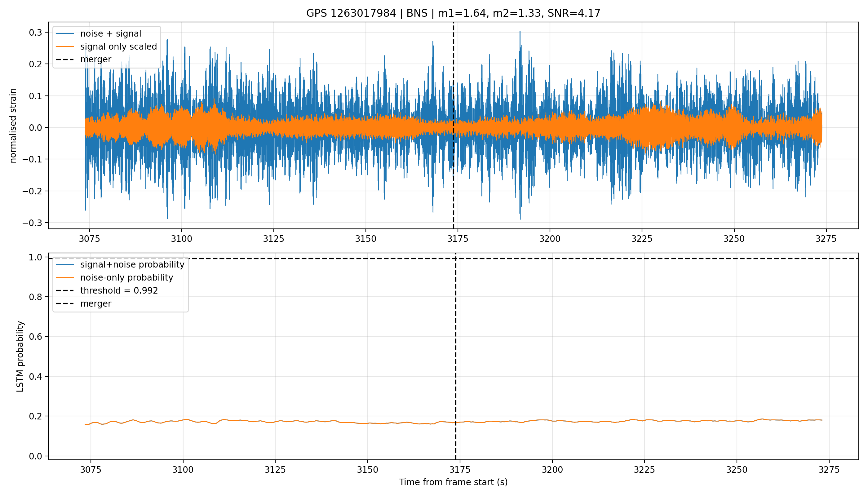This screenshot has height=496, width=868.
Task: Click orange line swatch in bottom legend
Action: 65,278
